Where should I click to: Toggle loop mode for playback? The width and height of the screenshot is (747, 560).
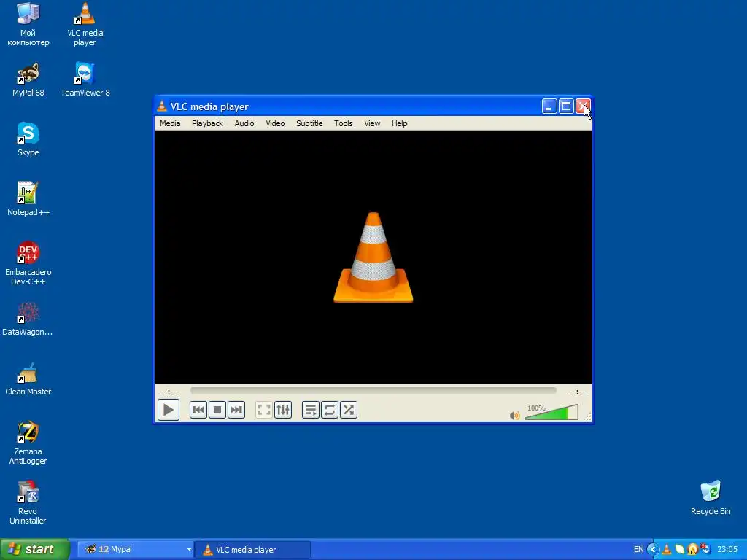[330, 410]
